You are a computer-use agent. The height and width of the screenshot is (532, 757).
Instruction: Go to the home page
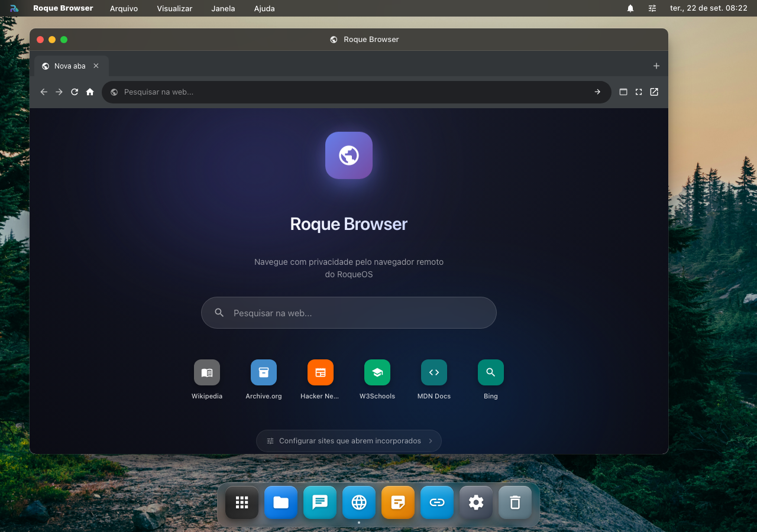[90, 92]
